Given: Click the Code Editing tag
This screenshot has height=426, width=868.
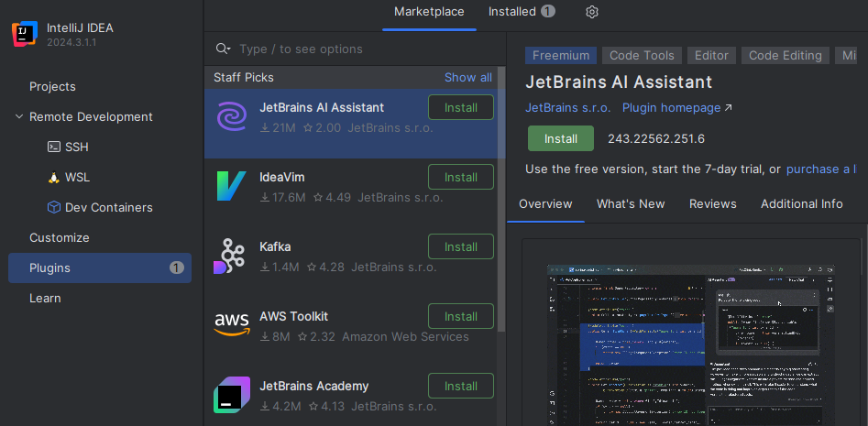Looking at the screenshot, I should point(785,55).
